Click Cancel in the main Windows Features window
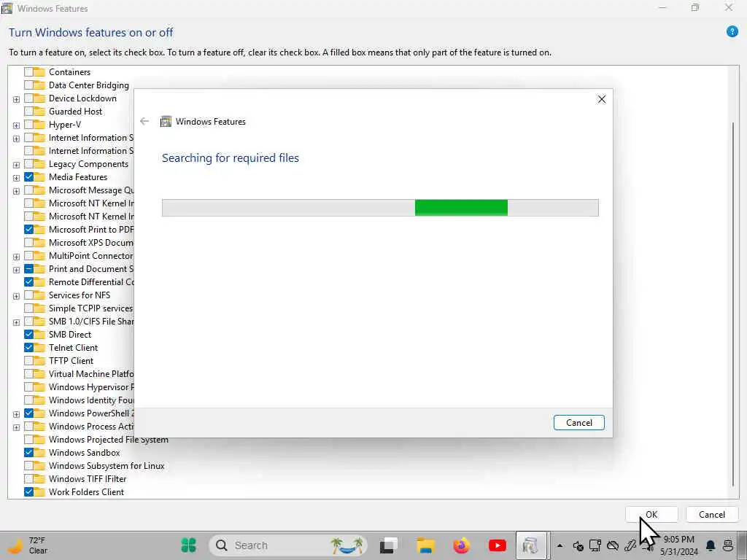This screenshot has height=560, width=747. (712, 514)
